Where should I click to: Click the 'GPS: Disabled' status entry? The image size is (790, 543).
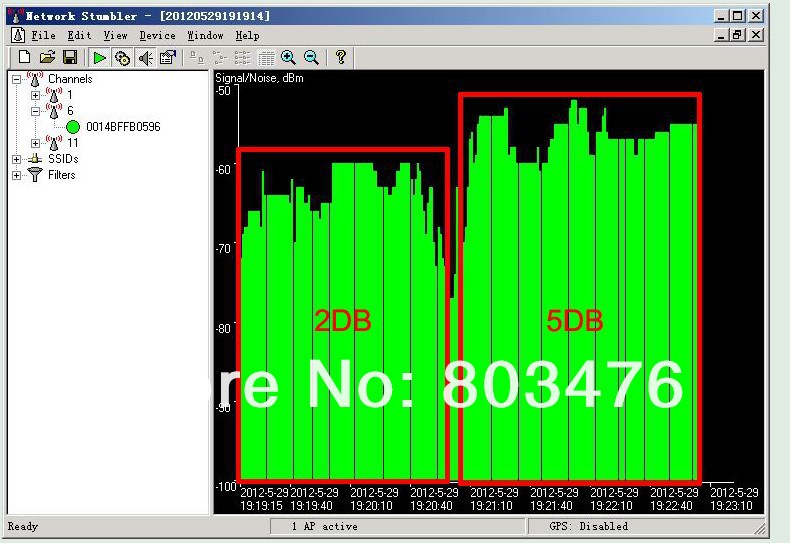click(x=588, y=526)
